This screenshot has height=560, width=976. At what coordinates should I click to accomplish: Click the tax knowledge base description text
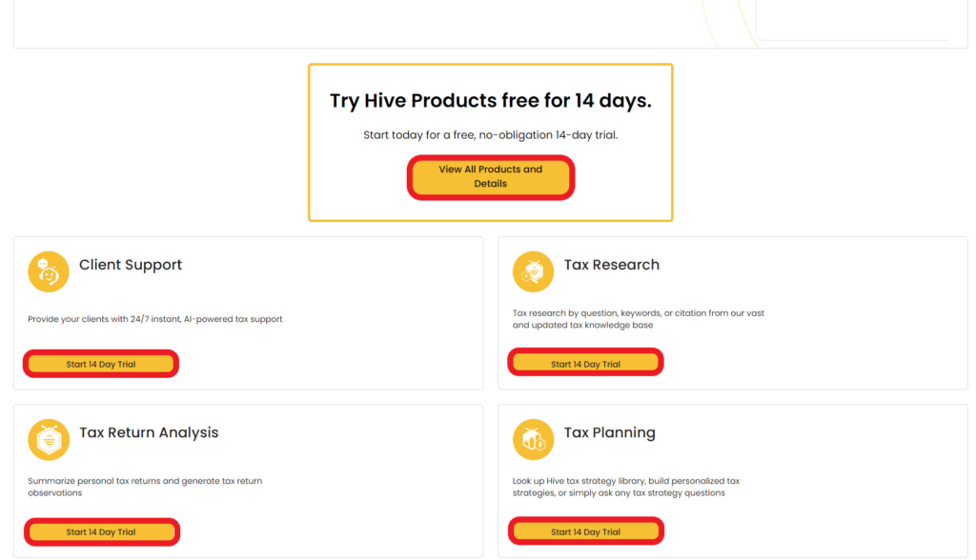pyautogui.click(x=638, y=319)
